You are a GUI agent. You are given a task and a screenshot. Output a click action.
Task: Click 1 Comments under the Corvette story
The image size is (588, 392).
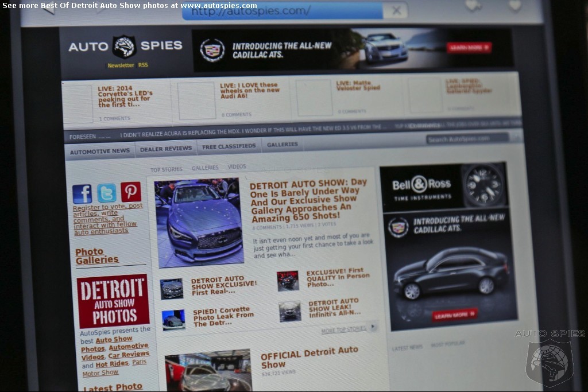[x=115, y=118]
